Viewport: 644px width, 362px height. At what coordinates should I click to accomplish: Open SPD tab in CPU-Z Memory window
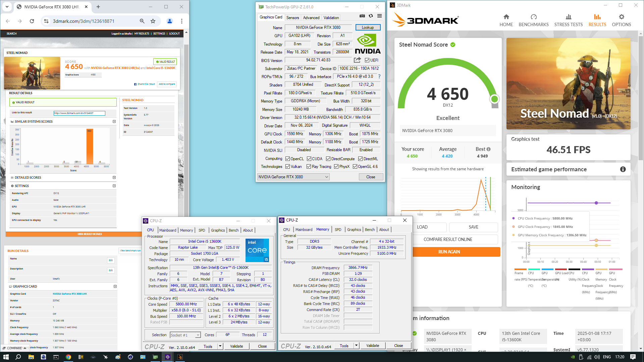(x=338, y=230)
